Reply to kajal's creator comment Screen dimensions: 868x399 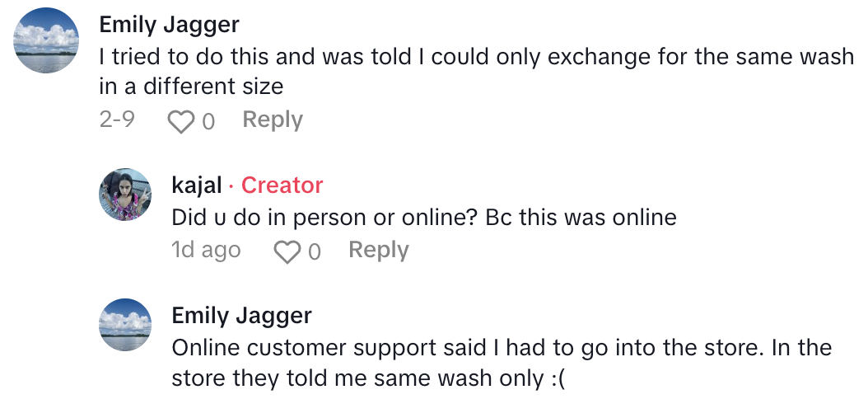pos(378,251)
